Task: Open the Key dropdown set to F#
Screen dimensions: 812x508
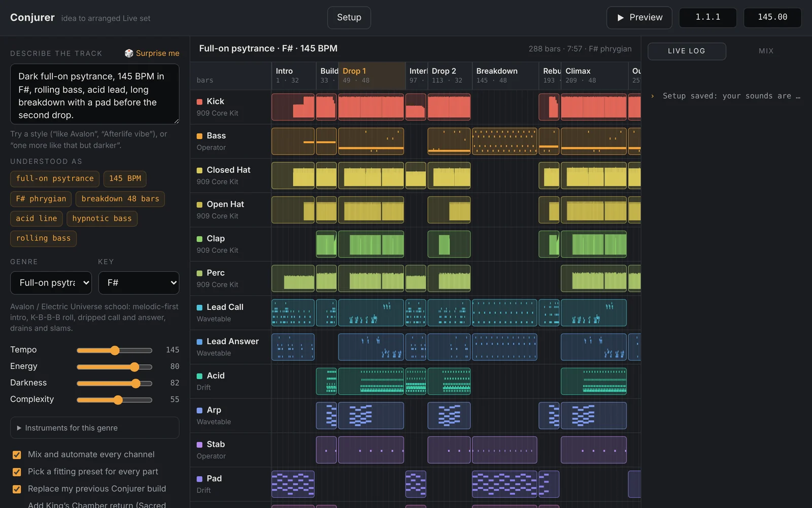Action: click(139, 283)
